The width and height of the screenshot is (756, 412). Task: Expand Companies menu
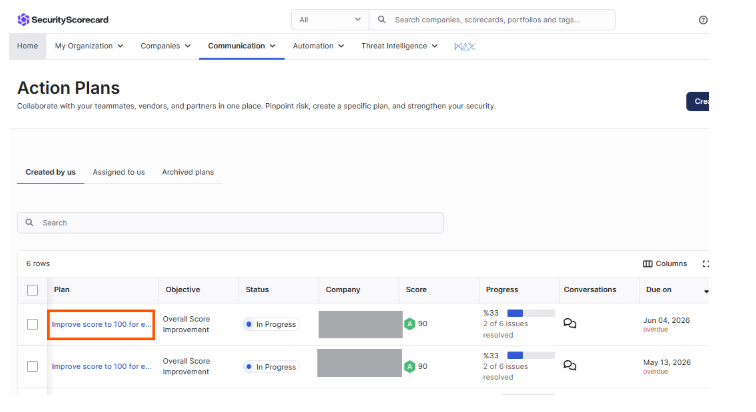point(165,46)
